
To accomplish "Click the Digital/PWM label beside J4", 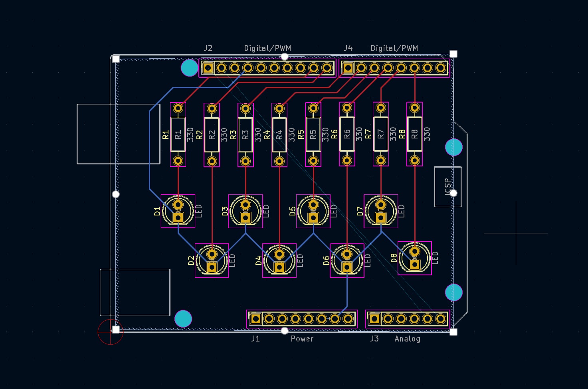I will (394, 48).
